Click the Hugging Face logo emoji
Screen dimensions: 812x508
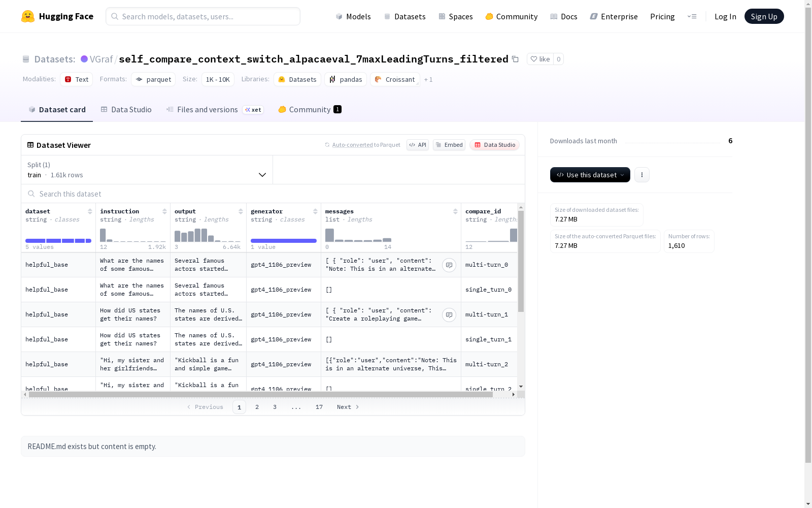point(28,16)
